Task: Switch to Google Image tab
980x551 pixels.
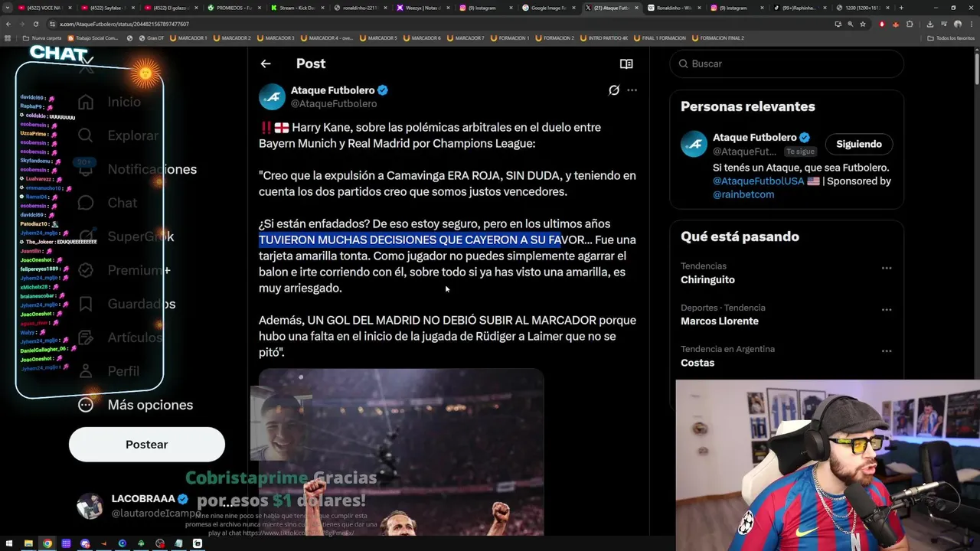Action: [x=548, y=8]
